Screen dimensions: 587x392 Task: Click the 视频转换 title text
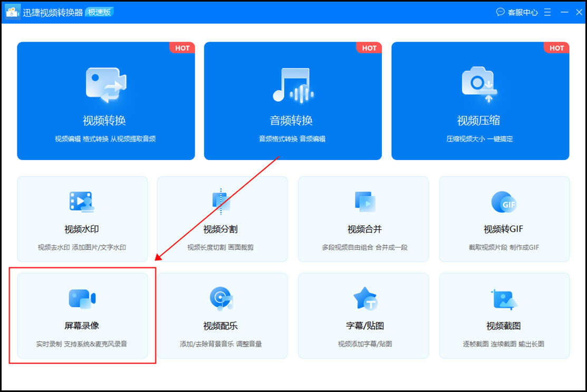pos(104,121)
